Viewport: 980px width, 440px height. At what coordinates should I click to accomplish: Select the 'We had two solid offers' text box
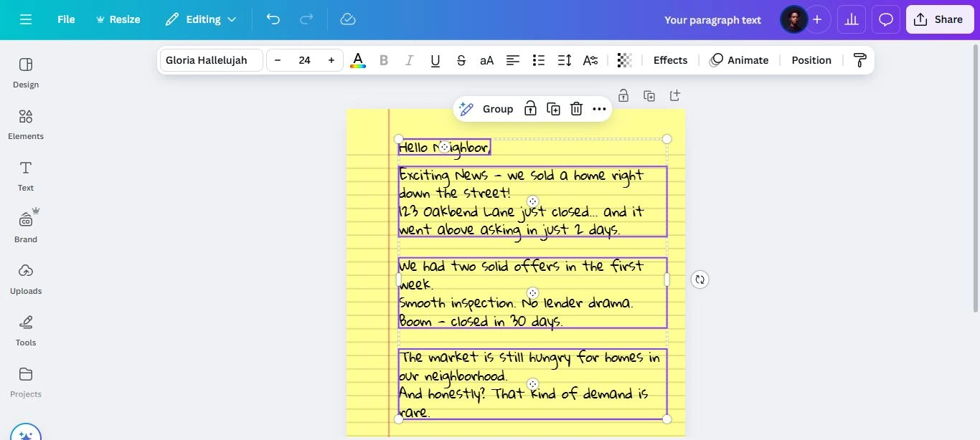[x=532, y=292]
